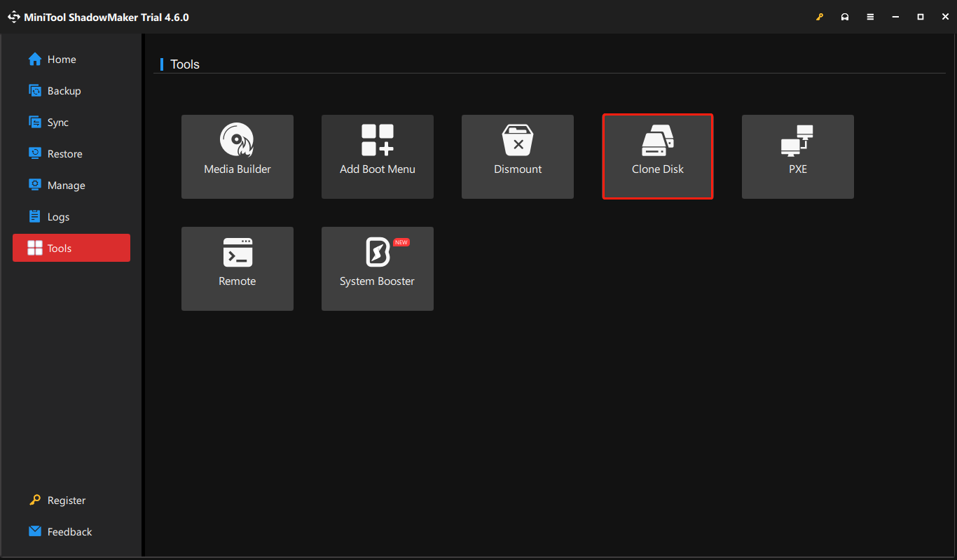Click the Register link in the sidebar

(71, 500)
